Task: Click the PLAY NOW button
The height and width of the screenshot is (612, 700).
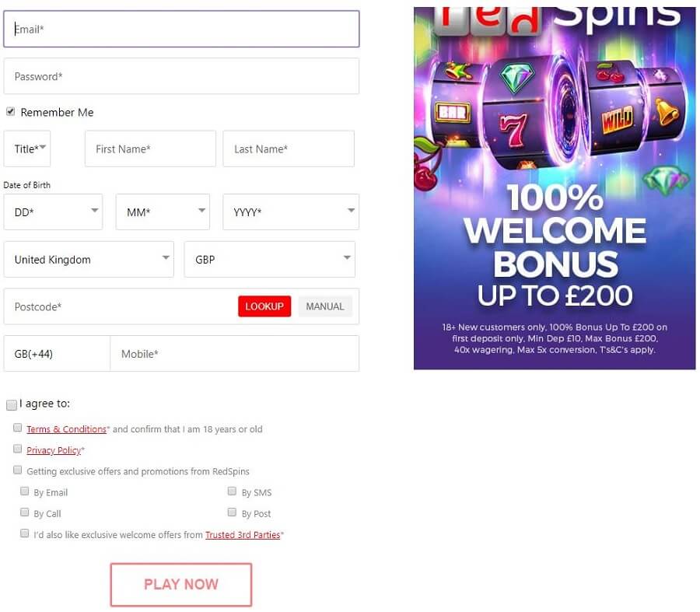Action: [181, 584]
